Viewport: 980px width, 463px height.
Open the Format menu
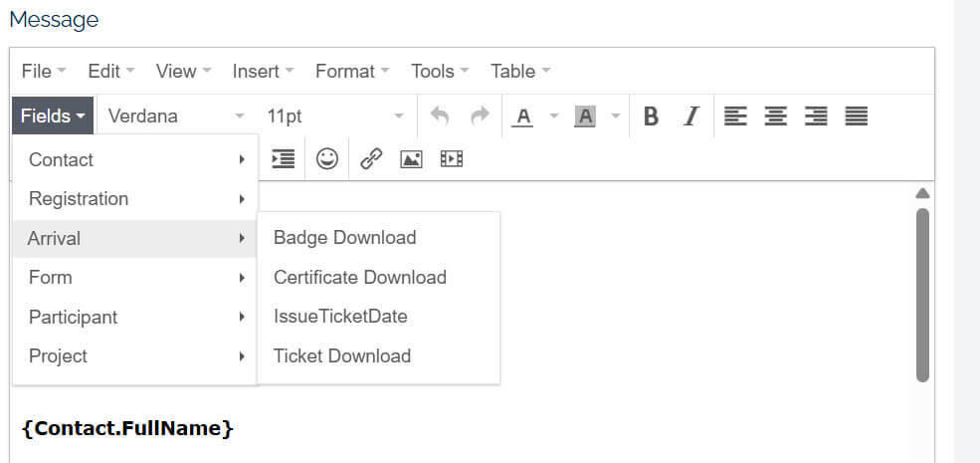(352, 71)
